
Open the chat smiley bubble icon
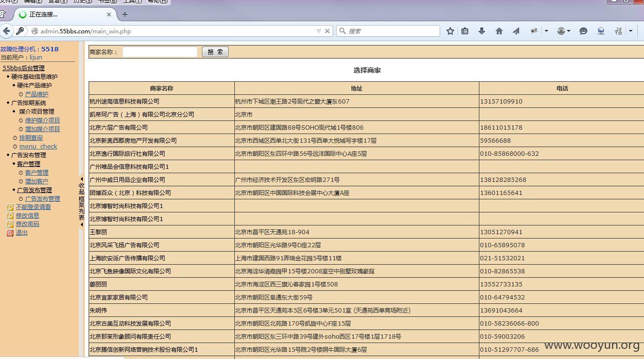[583, 31]
